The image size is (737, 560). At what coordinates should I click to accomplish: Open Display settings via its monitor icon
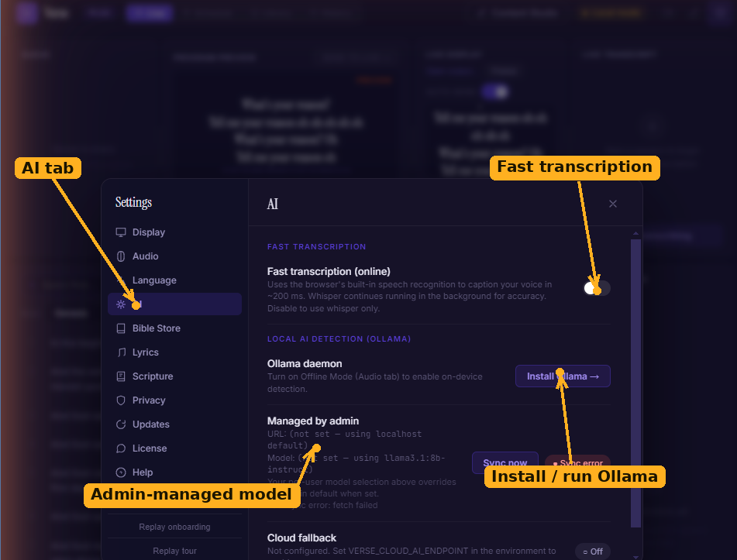(121, 232)
